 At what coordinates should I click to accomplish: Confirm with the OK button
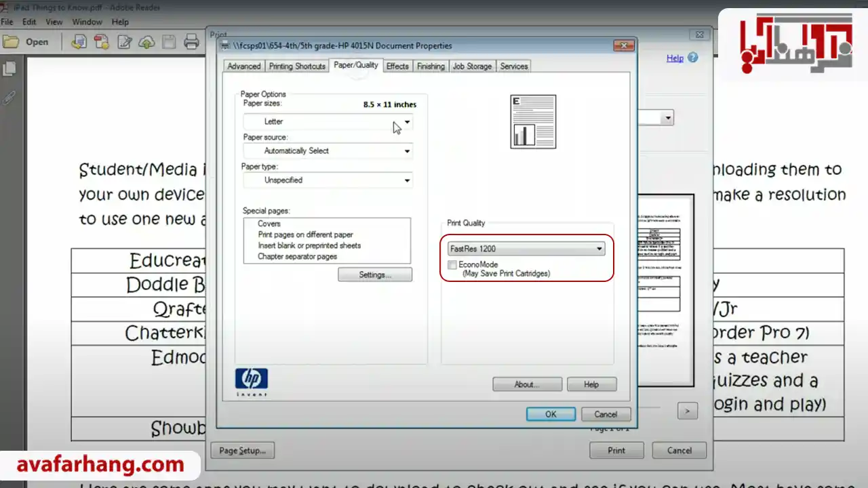pos(551,414)
